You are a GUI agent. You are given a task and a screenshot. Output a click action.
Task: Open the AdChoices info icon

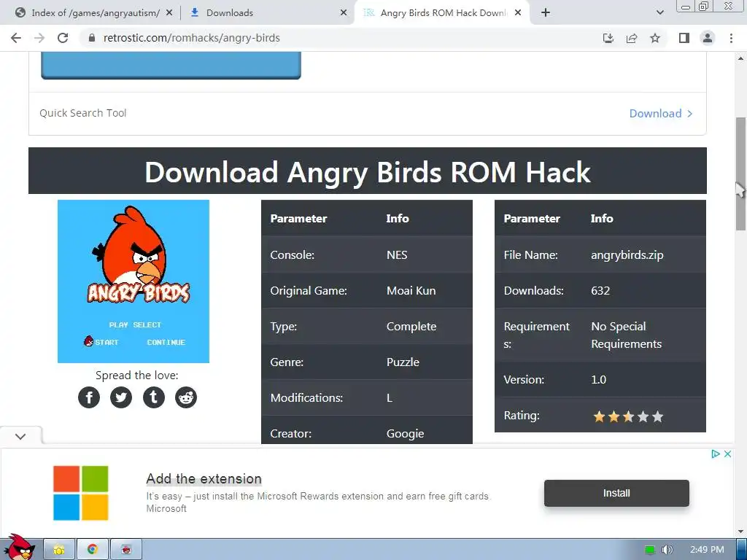715,454
